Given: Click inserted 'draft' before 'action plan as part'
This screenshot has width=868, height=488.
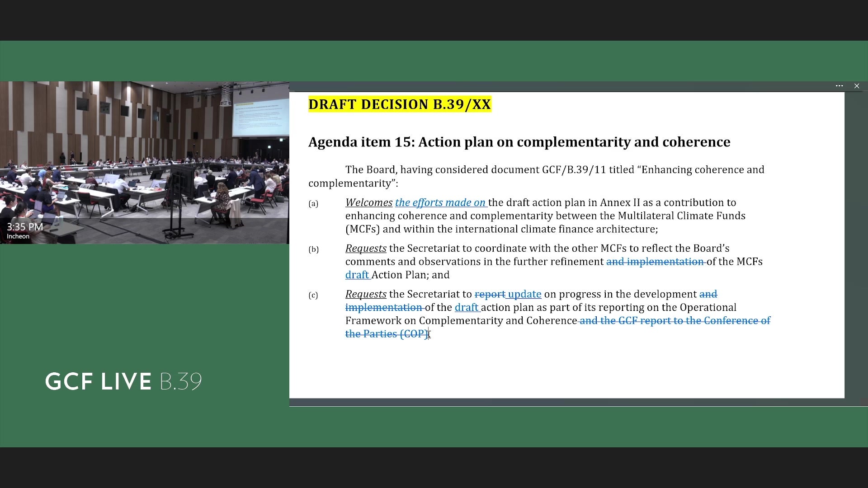Looking at the screenshot, I should point(467,307).
